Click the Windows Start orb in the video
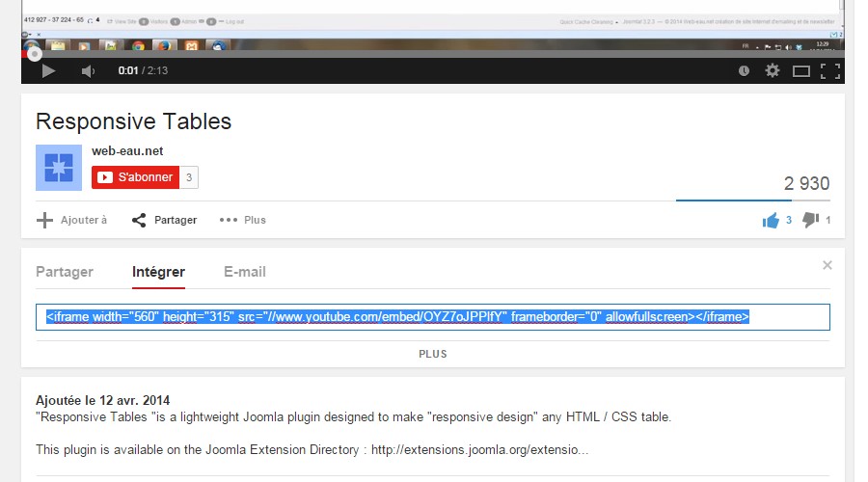868x482 pixels. [x=31, y=44]
